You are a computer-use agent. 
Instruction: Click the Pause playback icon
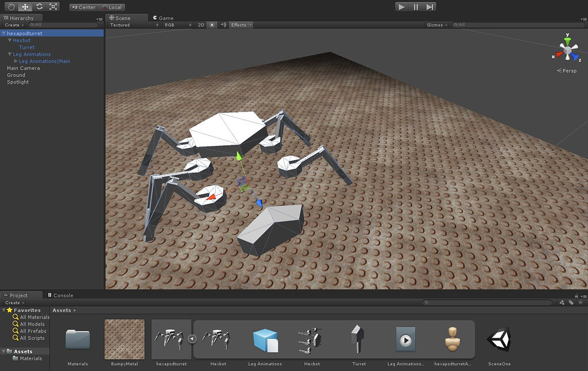tap(415, 6)
